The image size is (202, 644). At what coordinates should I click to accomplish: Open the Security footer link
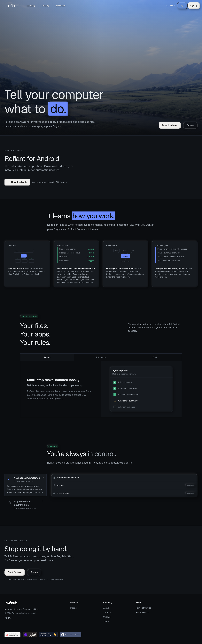click(x=107, y=613)
